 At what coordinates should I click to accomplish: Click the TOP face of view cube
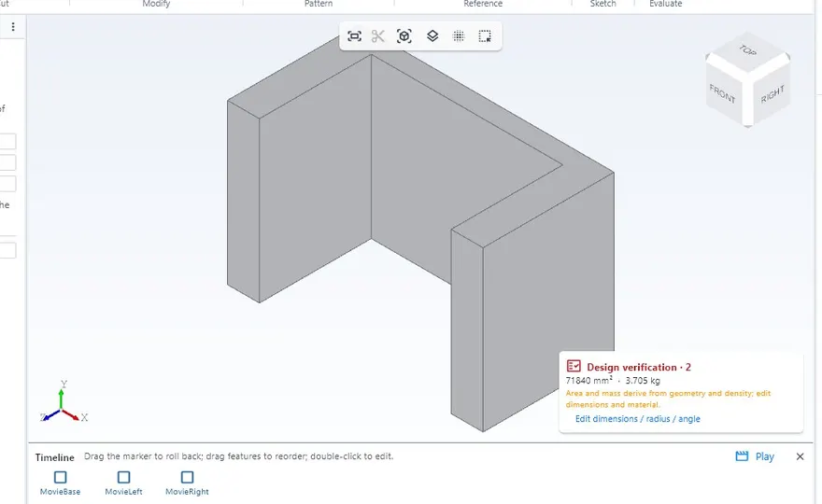coord(747,50)
